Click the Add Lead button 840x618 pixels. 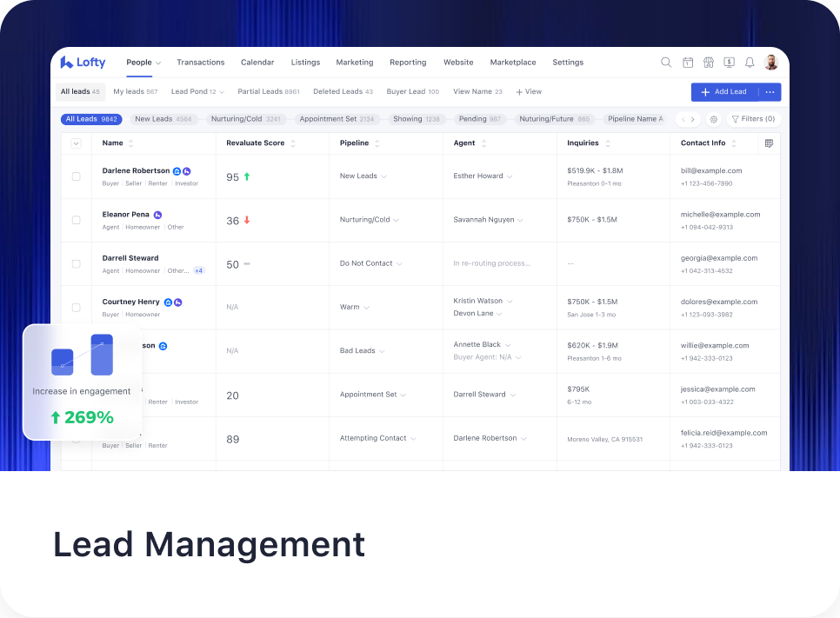(x=724, y=92)
